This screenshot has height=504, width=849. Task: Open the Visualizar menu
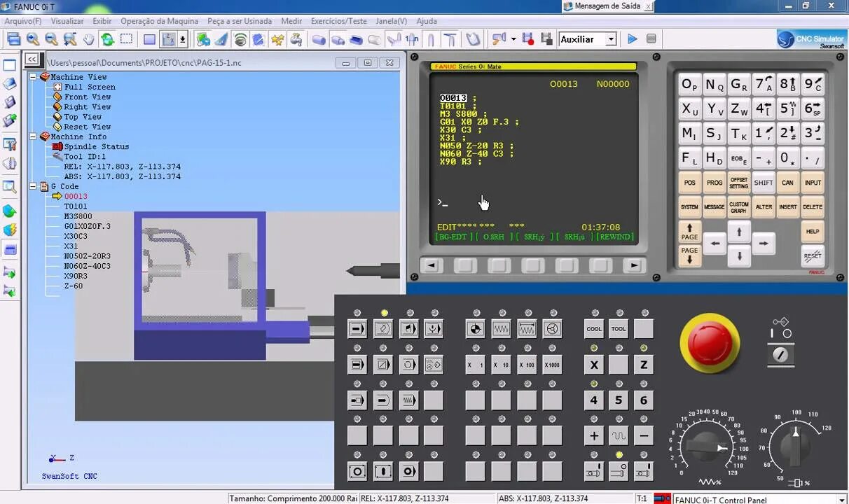pos(67,21)
